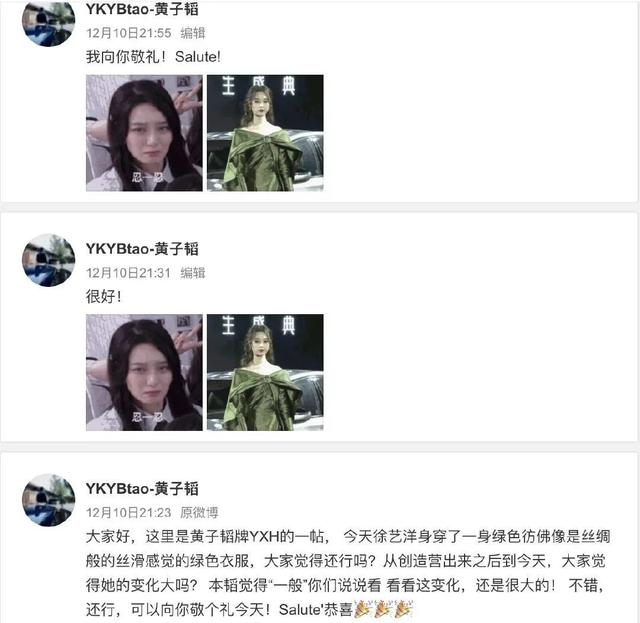Click the third party popper emoji
640x623 pixels.
click(x=404, y=609)
